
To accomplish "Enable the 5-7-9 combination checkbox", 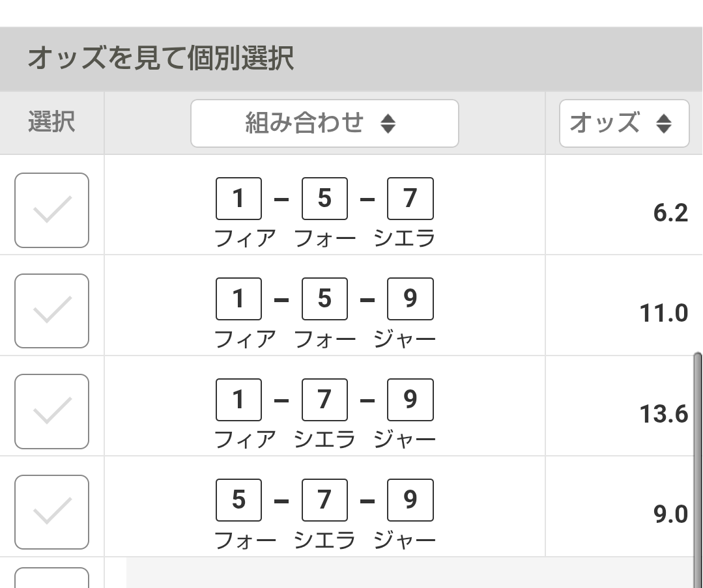I will 51,512.
